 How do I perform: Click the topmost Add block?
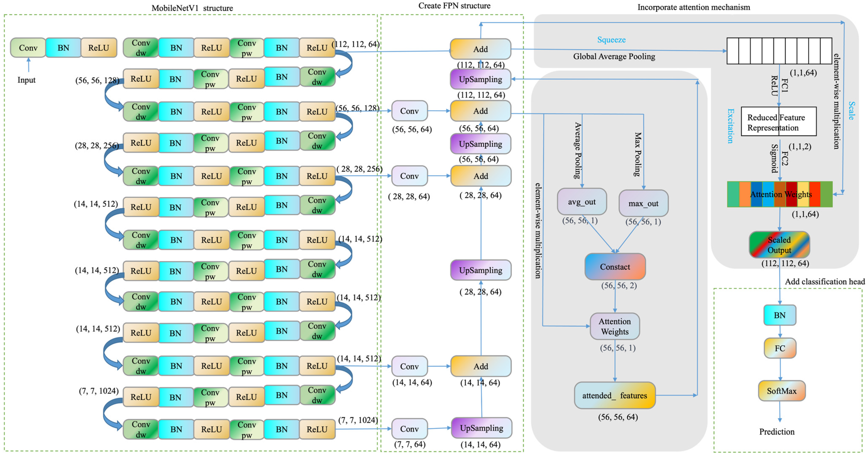pos(481,49)
